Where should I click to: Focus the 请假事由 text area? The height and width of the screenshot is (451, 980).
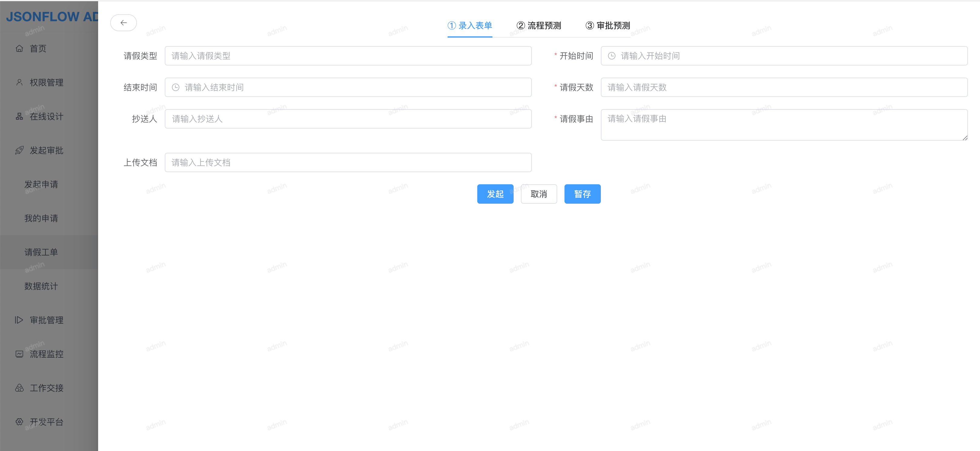[784, 125]
